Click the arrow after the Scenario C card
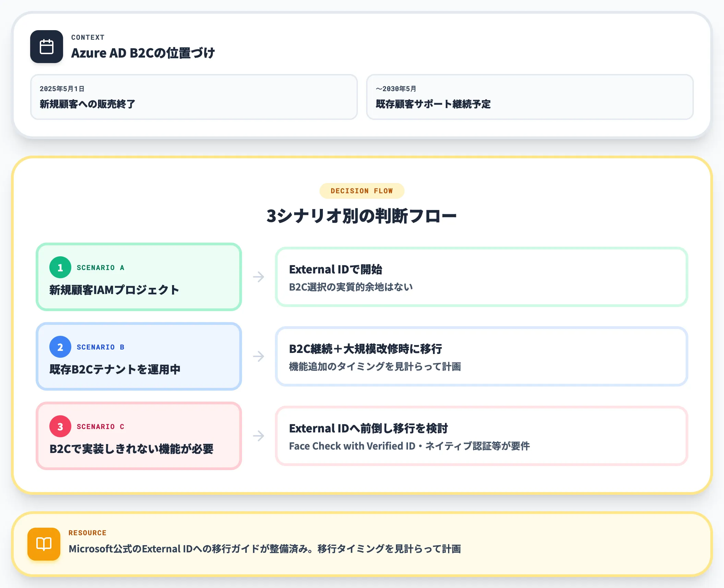Image resolution: width=724 pixels, height=588 pixels. 258,436
